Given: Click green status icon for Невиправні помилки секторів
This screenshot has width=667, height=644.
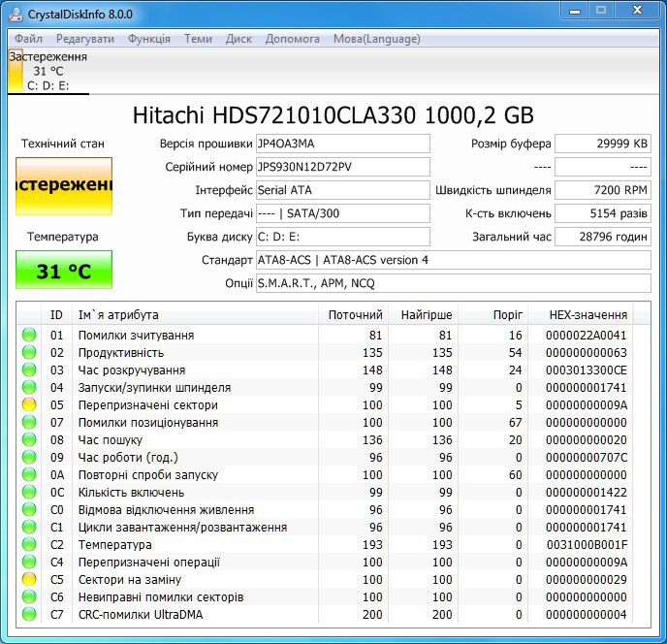Looking at the screenshot, I should pos(29,596).
